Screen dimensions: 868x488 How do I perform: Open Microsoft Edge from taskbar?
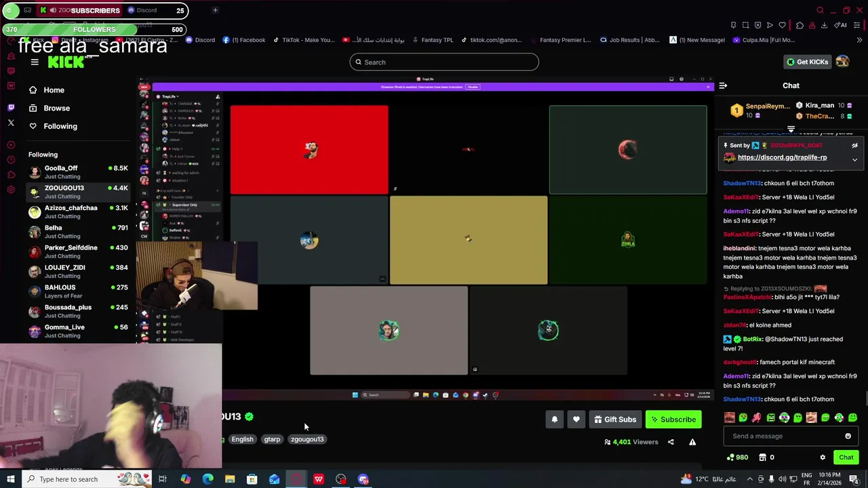(208, 479)
